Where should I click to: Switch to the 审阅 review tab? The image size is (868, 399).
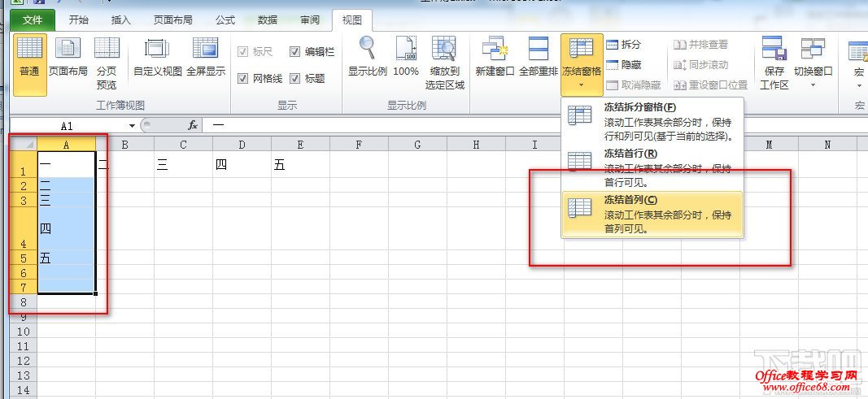click(x=310, y=20)
